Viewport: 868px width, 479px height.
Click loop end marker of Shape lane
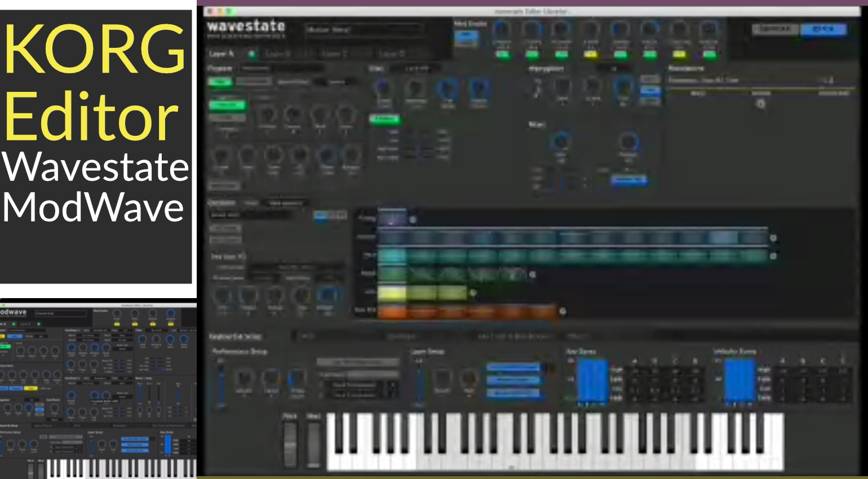[x=532, y=274]
